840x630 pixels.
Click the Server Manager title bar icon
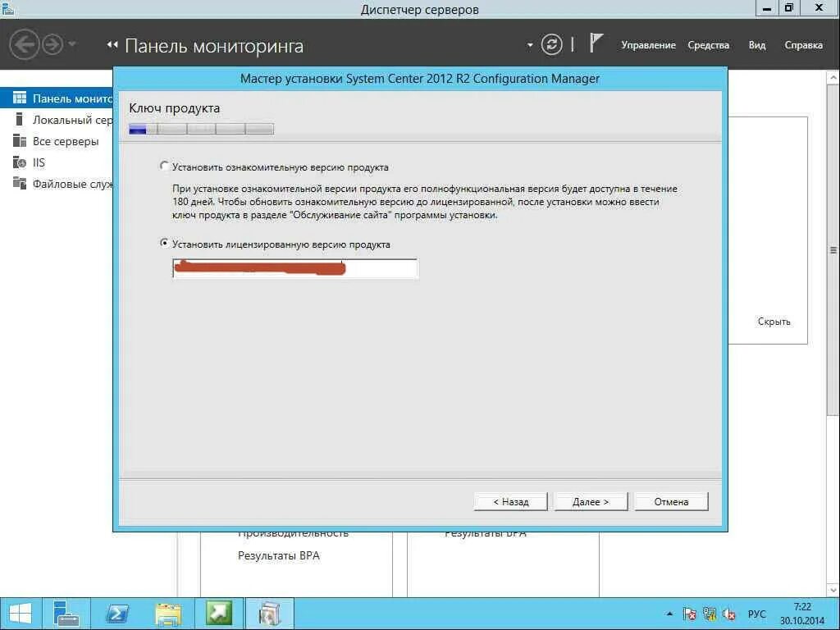point(7,7)
